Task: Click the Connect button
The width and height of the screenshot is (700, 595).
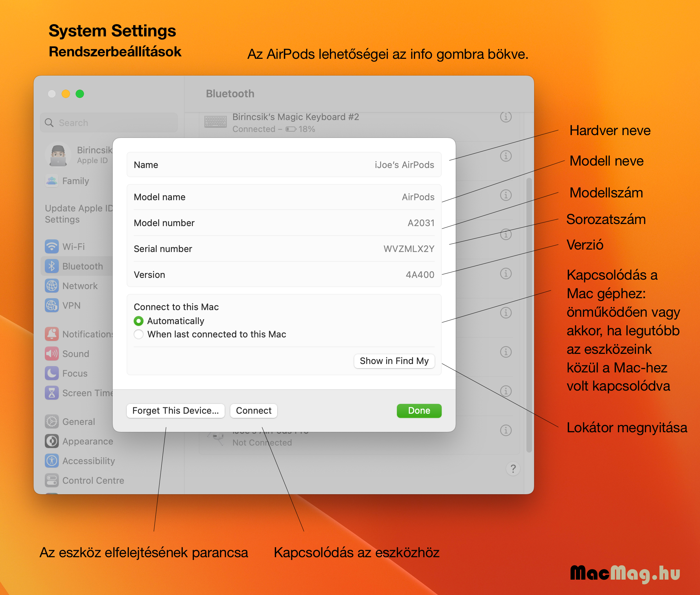Action: pos(254,411)
